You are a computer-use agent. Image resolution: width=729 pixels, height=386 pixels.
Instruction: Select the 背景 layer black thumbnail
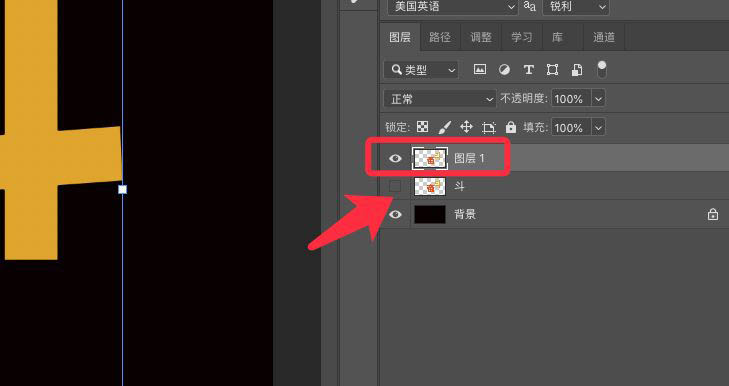point(430,214)
